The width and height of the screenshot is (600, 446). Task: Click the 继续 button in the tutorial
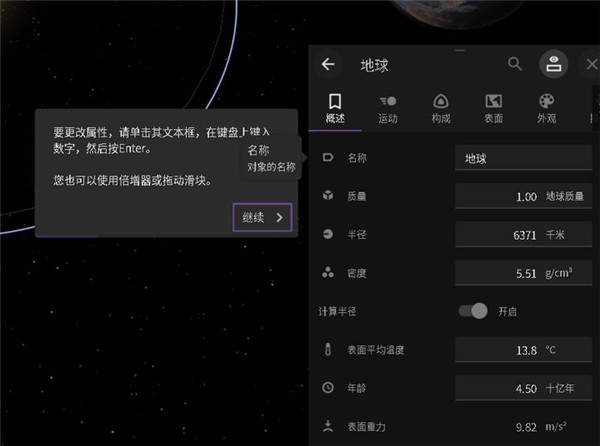coord(262,217)
